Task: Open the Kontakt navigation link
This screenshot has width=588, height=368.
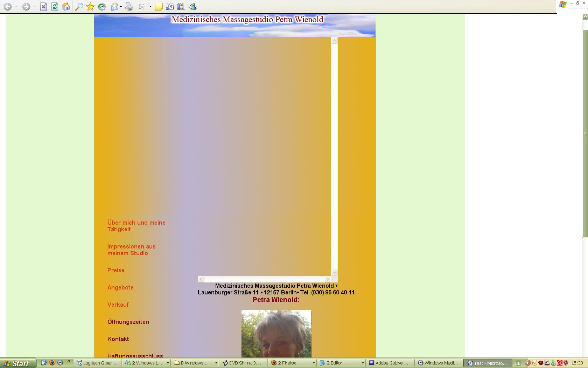Action: 118,339
